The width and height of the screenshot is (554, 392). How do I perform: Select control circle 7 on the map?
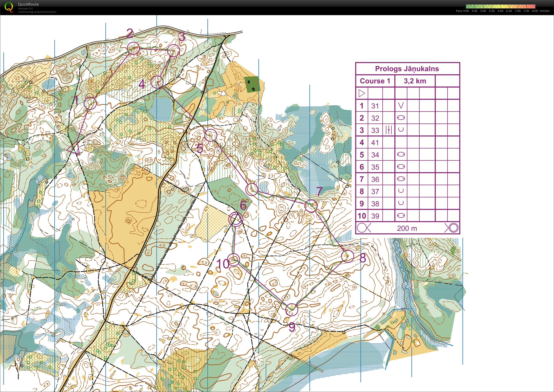click(x=311, y=206)
